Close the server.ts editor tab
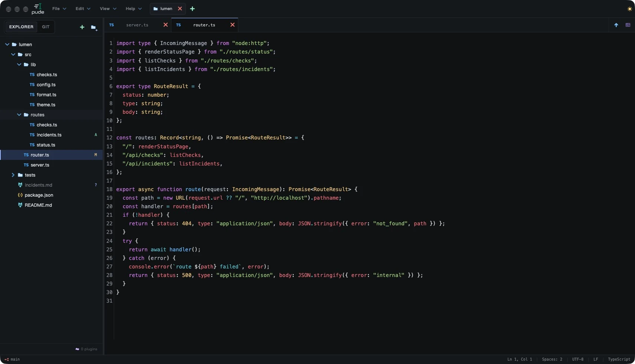 click(165, 25)
